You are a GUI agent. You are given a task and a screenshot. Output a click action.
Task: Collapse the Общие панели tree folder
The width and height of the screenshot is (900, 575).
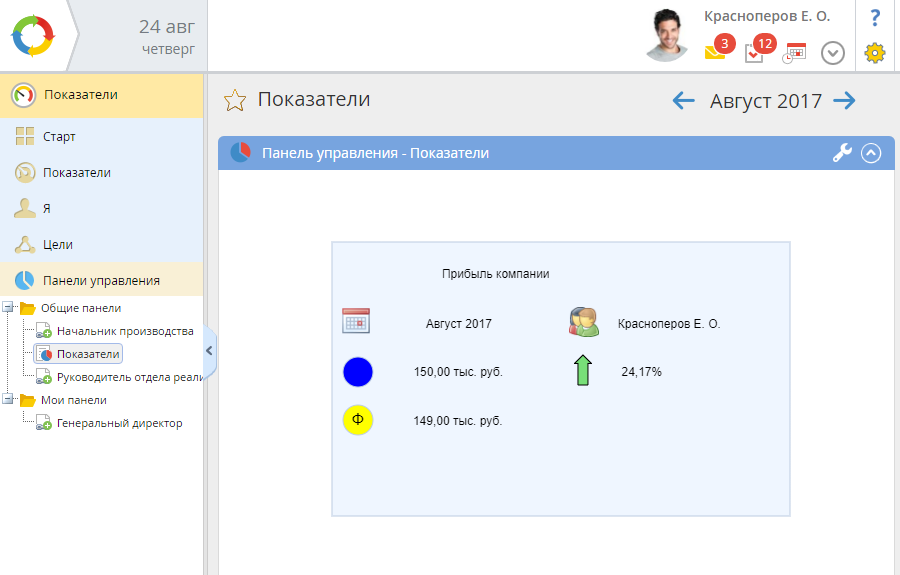(8, 308)
